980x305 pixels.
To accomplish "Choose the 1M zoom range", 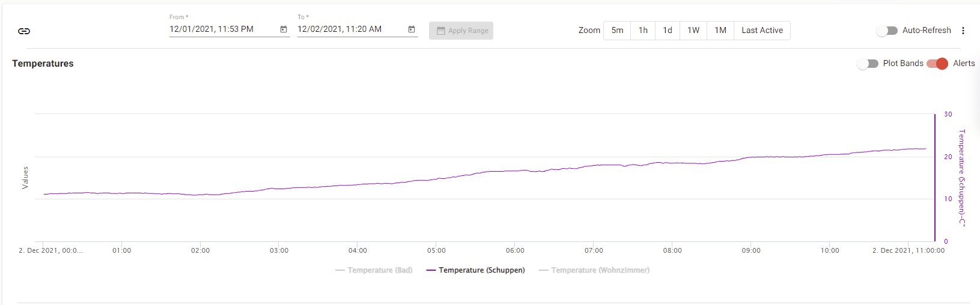I will (720, 31).
